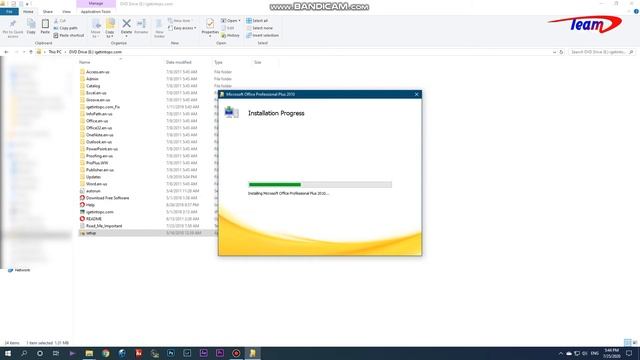
Task: Select the Read_Me_Important file
Action: click(104, 226)
